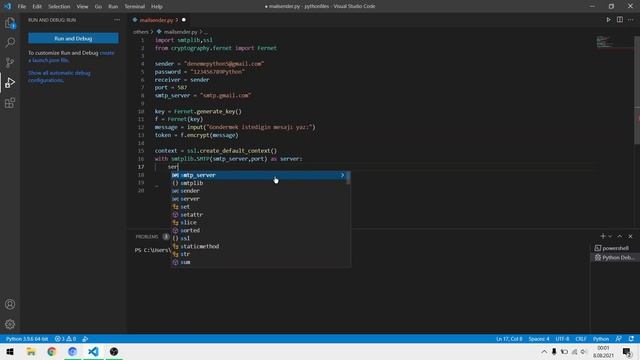Select the Run and Debug activity icon
640x360 pixels.
(x=10, y=82)
